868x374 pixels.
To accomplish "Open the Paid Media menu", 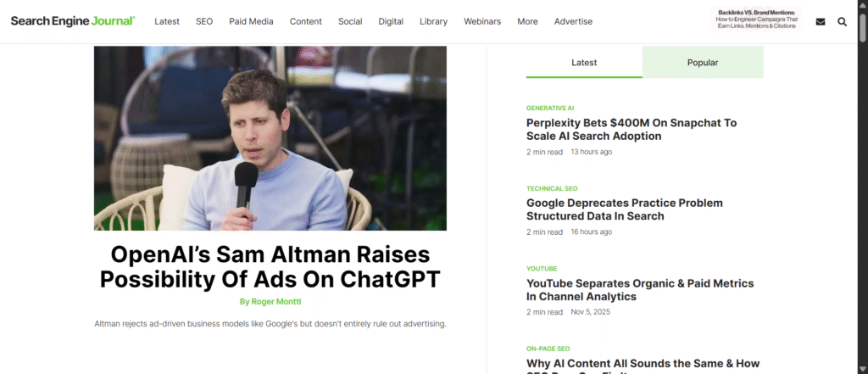I will tap(251, 21).
